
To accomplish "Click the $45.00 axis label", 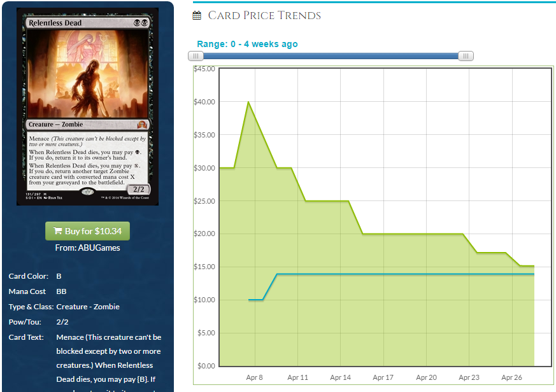I will 204,69.
